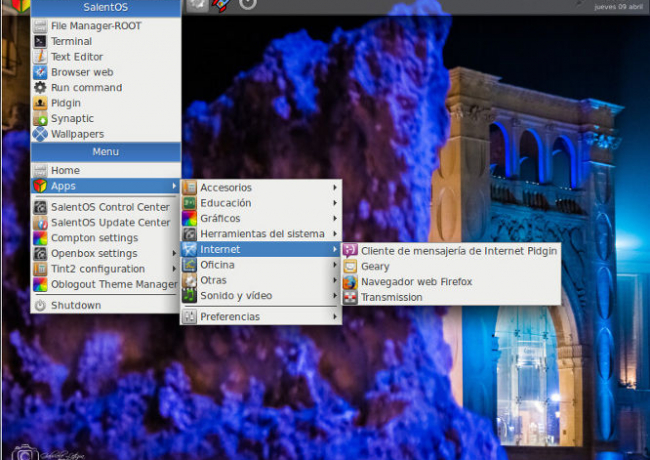Open Navegador web Firefox
Image resolution: width=650 pixels, height=460 pixels.
pyautogui.click(x=416, y=282)
